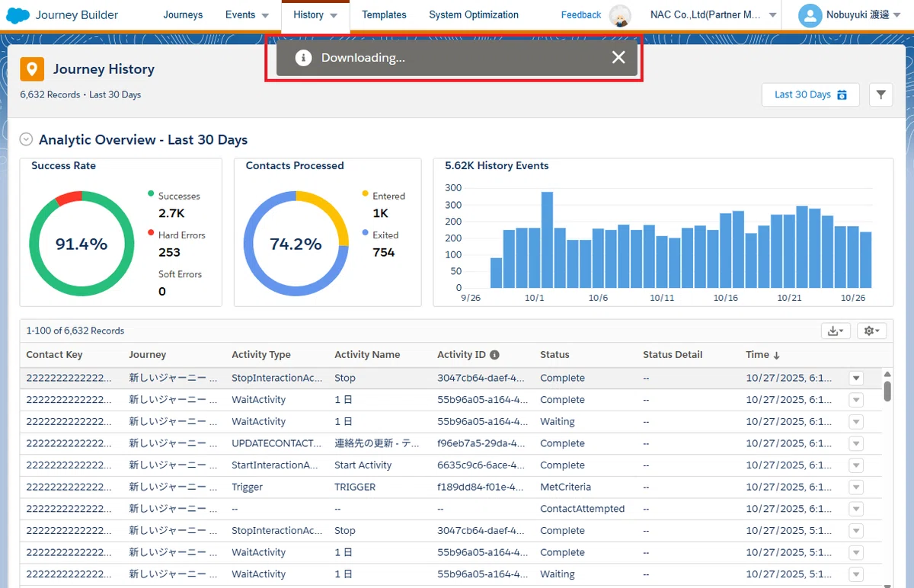Viewport: 914px width, 588px height.
Task: Open the table settings gear menu
Action: (x=871, y=331)
